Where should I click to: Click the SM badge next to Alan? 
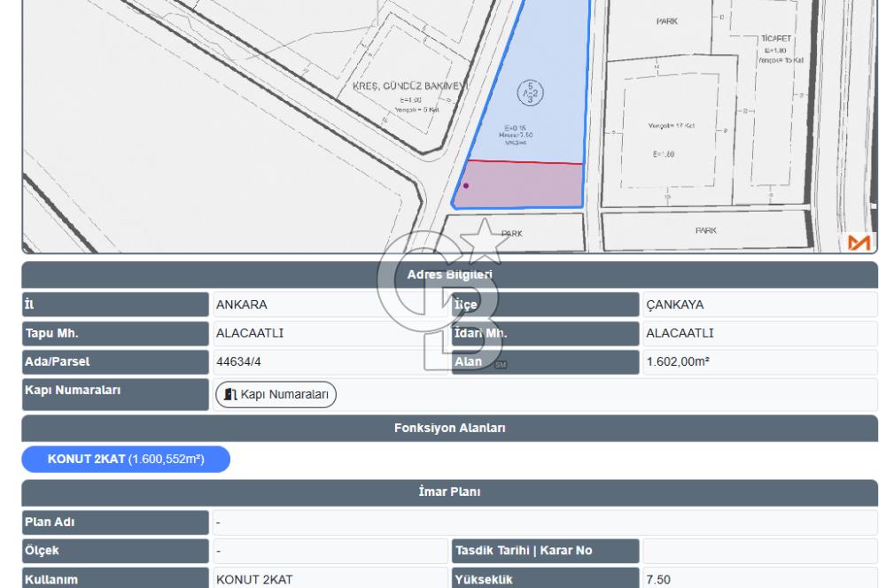coord(501,365)
